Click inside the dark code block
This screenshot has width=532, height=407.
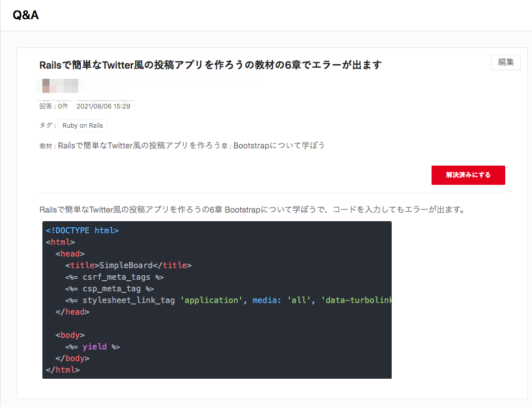click(217, 299)
